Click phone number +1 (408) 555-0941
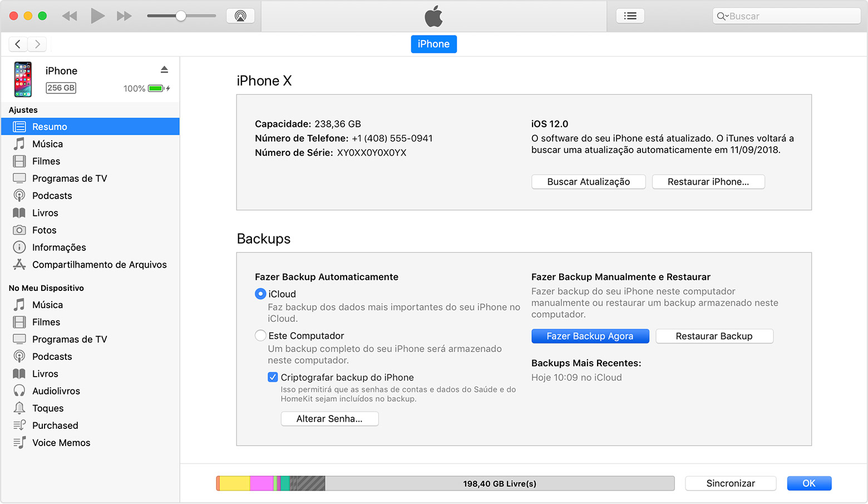This screenshot has width=868, height=504. (x=392, y=139)
